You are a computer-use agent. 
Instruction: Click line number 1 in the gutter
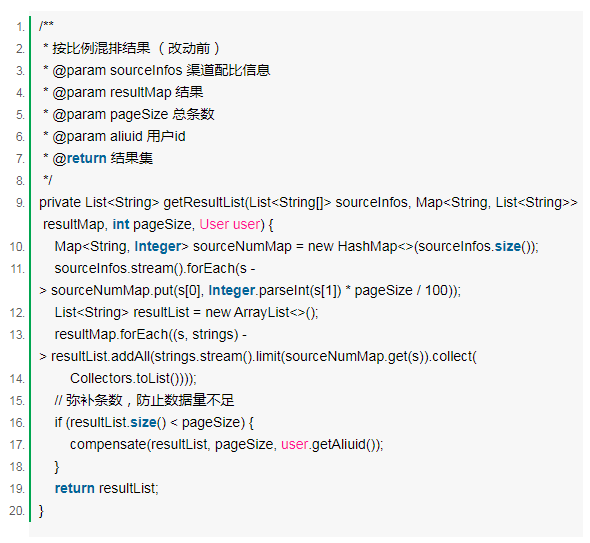(20, 27)
